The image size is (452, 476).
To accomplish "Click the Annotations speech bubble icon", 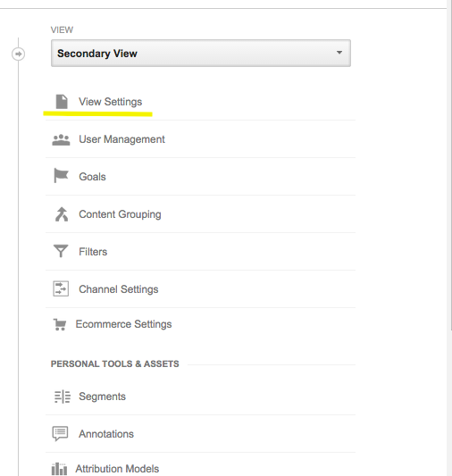I will (x=60, y=433).
